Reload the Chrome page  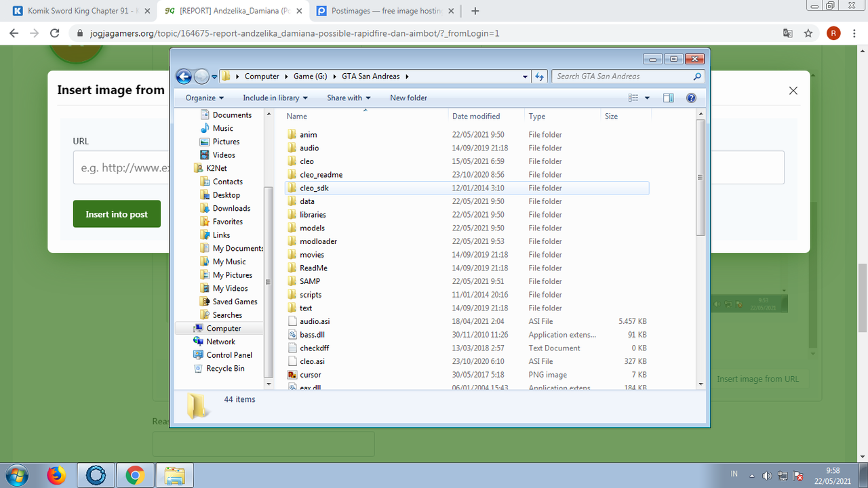point(54,33)
